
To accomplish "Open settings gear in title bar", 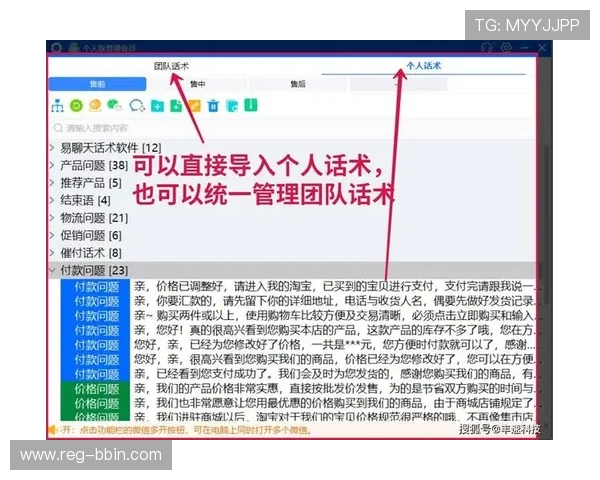I will (x=506, y=47).
